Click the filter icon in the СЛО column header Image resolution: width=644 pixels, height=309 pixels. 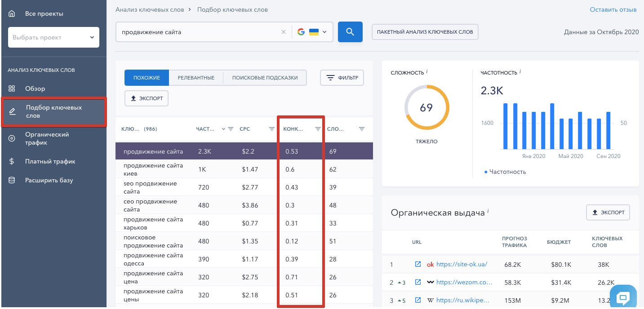click(x=362, y=129)
